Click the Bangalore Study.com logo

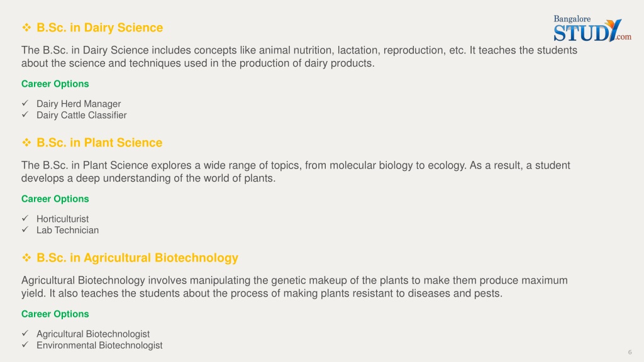pyautogui.click(x=592, y=28)
